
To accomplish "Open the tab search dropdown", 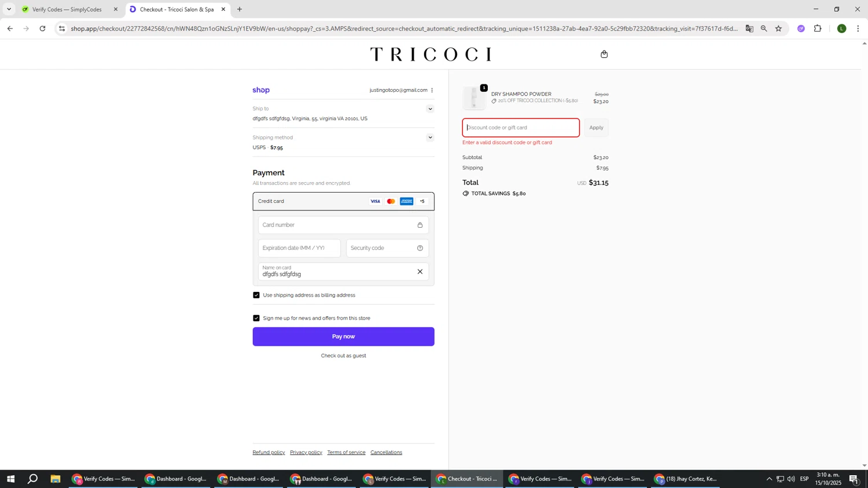I will 9,9.
